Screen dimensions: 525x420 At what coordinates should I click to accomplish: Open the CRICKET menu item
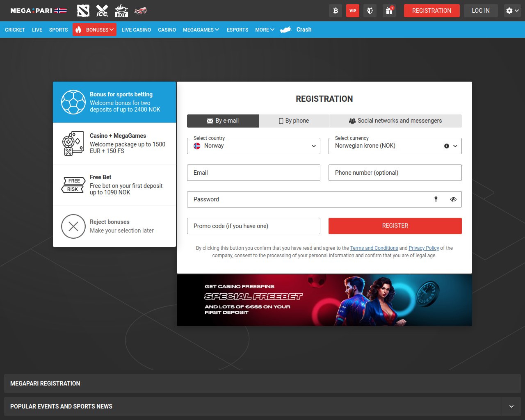(x=15, y=30)
